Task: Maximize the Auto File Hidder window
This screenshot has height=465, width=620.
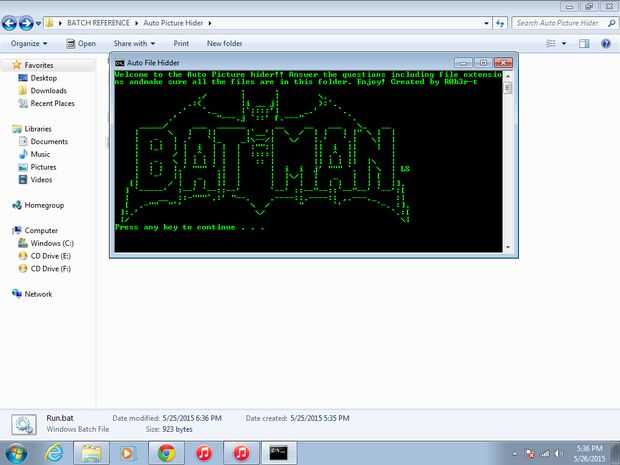Action: click(483, 62)
